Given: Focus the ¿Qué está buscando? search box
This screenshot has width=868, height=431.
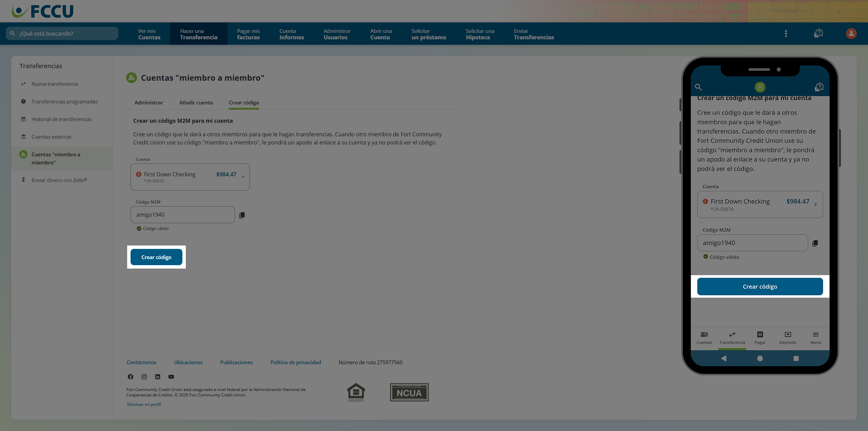Looking at the screenshot, I should tap(62, 34).
